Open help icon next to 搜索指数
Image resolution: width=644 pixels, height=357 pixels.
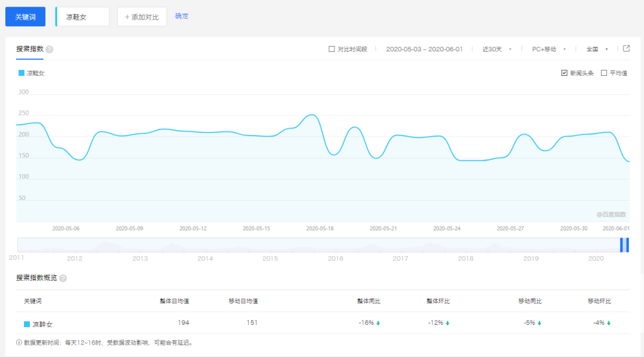(x=49, y=50)
